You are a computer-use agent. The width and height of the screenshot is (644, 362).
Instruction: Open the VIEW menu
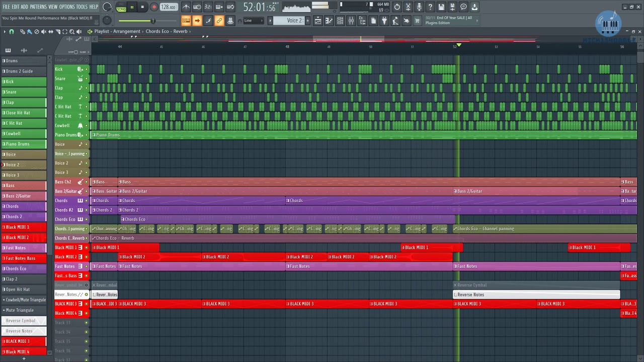[53, 7]
